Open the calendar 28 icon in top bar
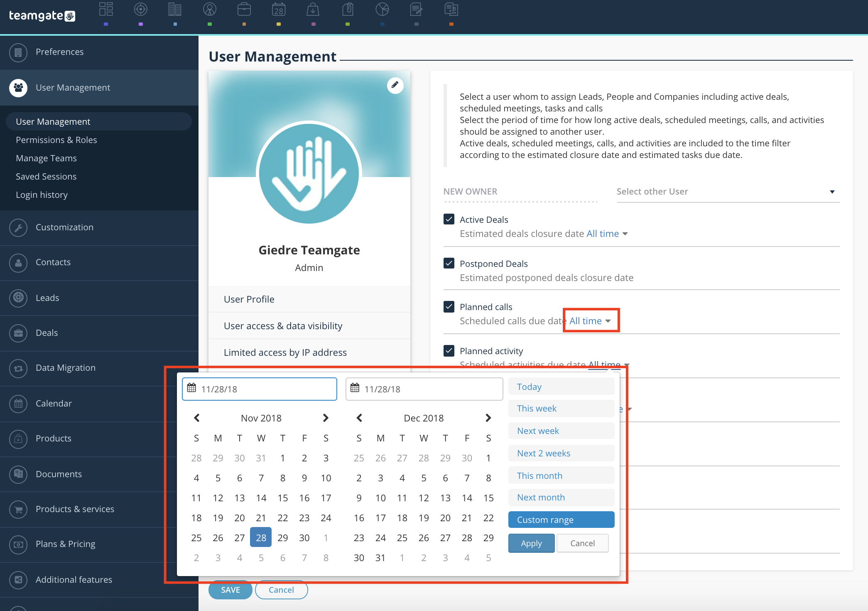The height and width of the screenshot is (611, 868). (x=279, y=10)
